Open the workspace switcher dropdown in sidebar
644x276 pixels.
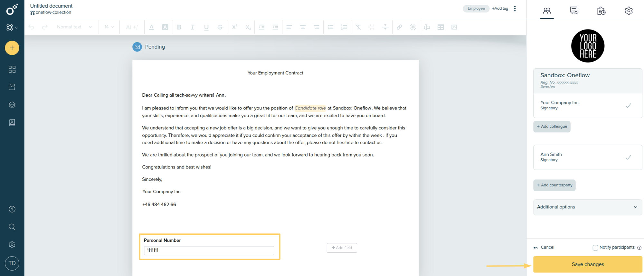pyautogui.click(x=12, y=28)
